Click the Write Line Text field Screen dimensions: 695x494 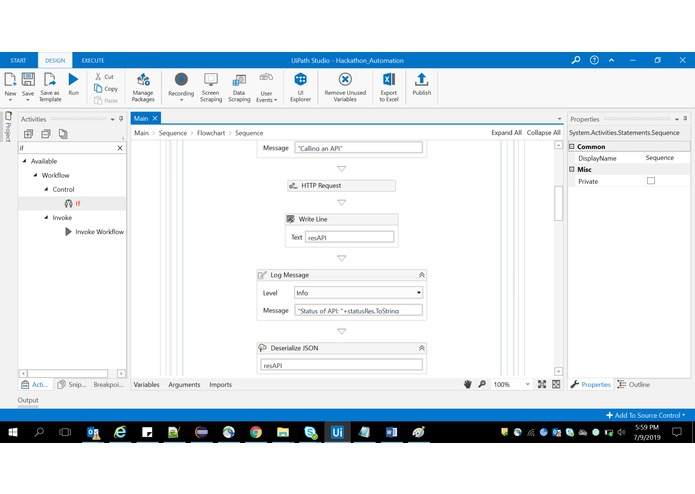(349, 237)
